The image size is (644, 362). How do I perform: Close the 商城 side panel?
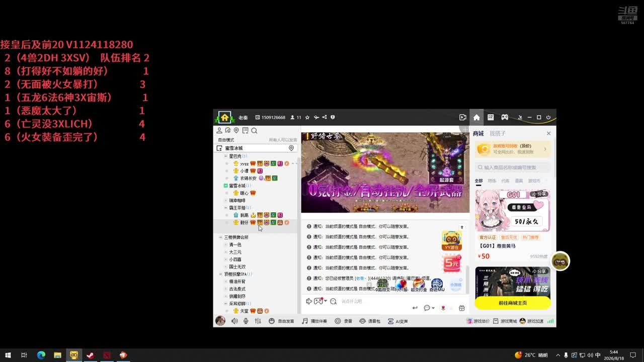pos(548,133)
